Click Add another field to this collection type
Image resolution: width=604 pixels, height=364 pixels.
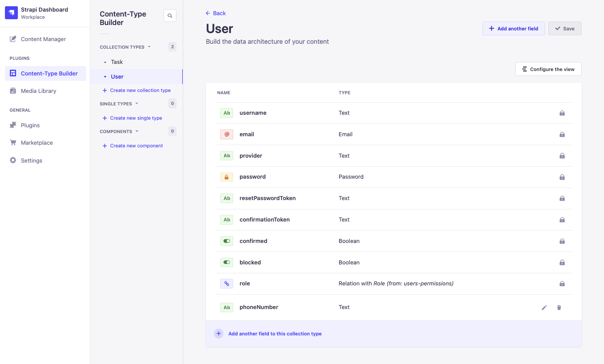tap(275, 334)
